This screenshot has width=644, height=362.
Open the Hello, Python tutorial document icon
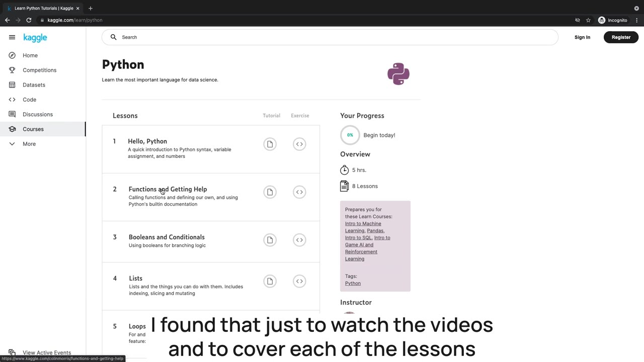270,144
